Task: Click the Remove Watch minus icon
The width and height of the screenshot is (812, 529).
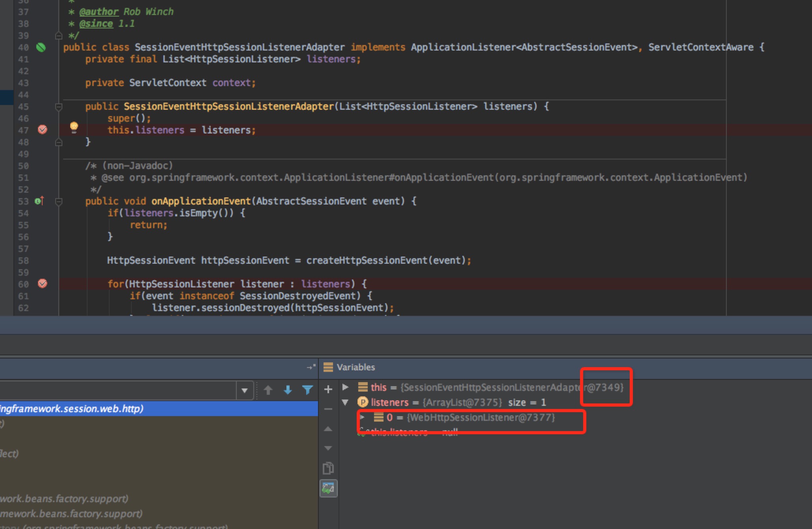Action: (328, 409)
